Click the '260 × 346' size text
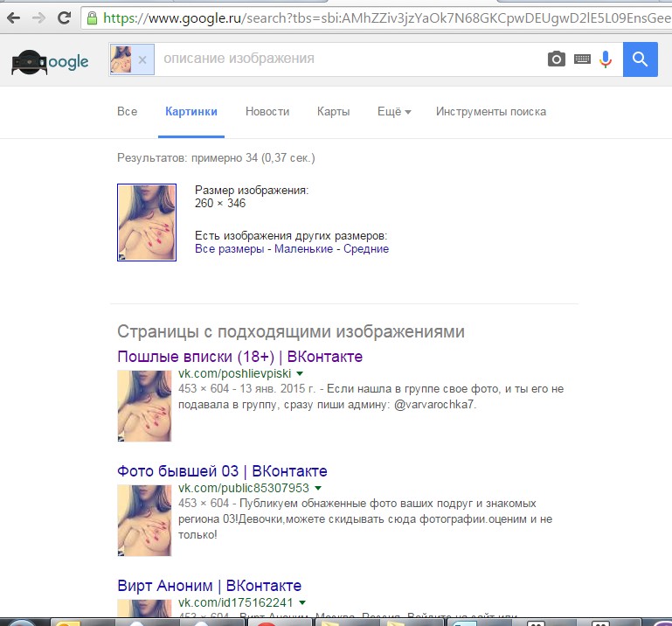Image resolution: width=672 pixels, height=626 pixels. (220, 203)
